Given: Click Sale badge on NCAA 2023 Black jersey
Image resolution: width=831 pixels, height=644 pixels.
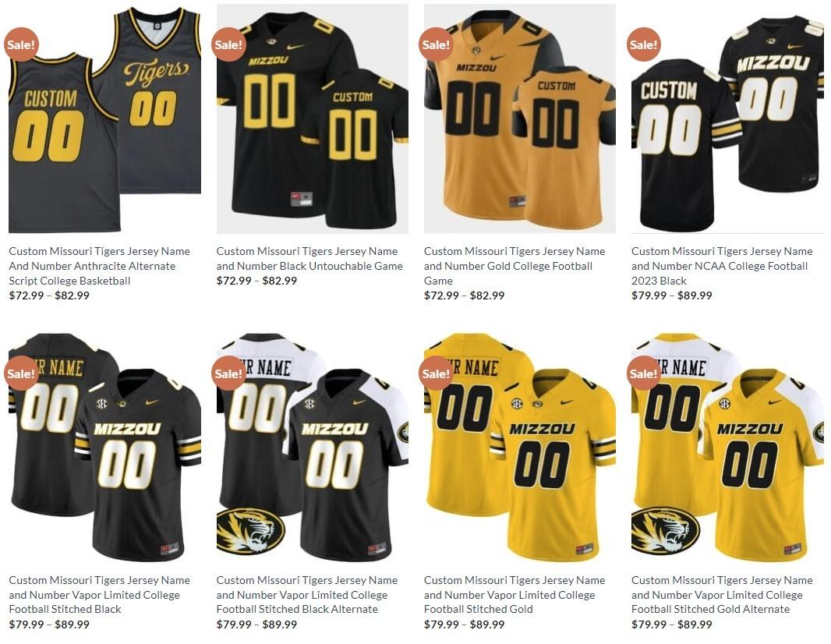Looking at the screenshot, I should coord(643,44).
